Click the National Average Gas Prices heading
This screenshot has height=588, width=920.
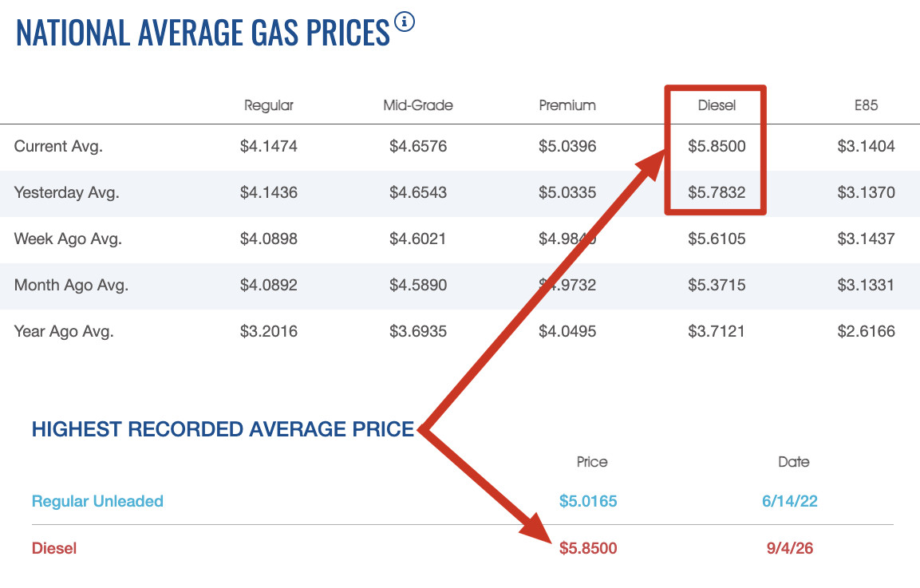click(x=203, y=33)
